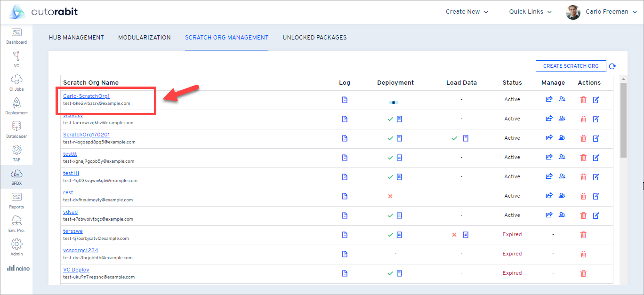The width and height of the screenshot is (644, 295).
Task: Open the Carlo Freeman account menu
Action: point(602,11)
